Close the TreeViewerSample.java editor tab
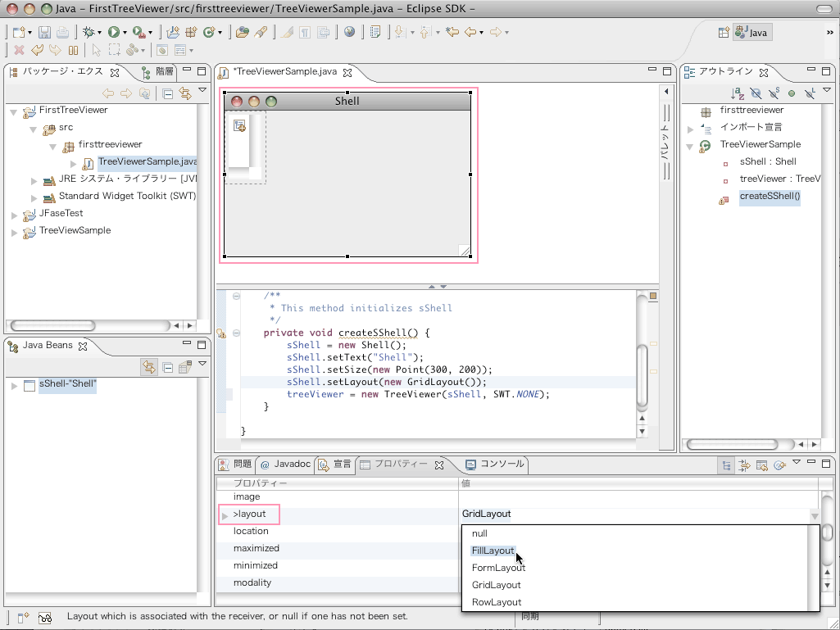 coord(347,72)
